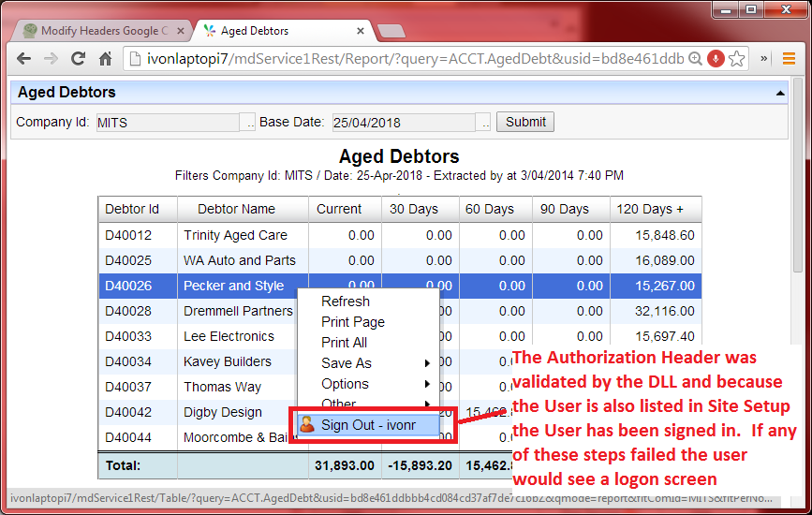Sort by the Current column header
This screenshot has width=812, height=515.
(345, 209)
